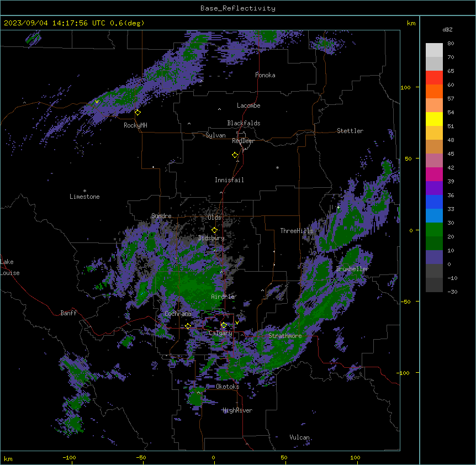This screenshot has height=465, width=476.
Task: Click the Lake Louise label
Action: (x=10, y=267)
